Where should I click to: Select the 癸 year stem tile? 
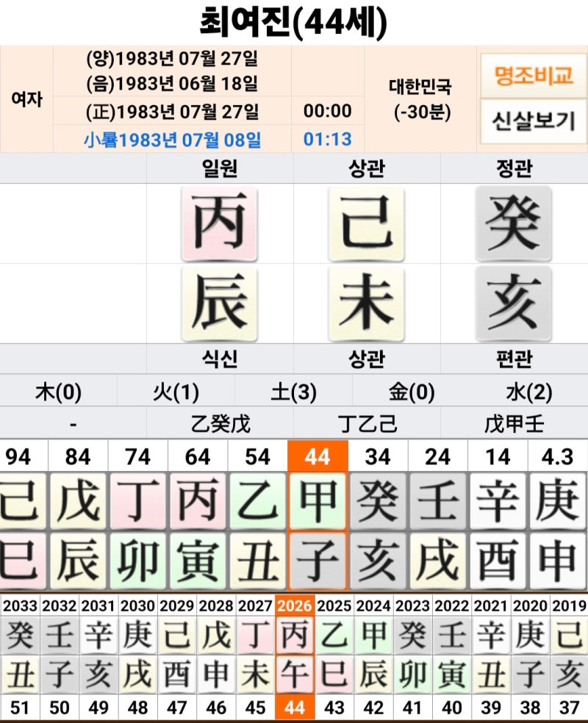pyautogui.click(x=514, y=223)
